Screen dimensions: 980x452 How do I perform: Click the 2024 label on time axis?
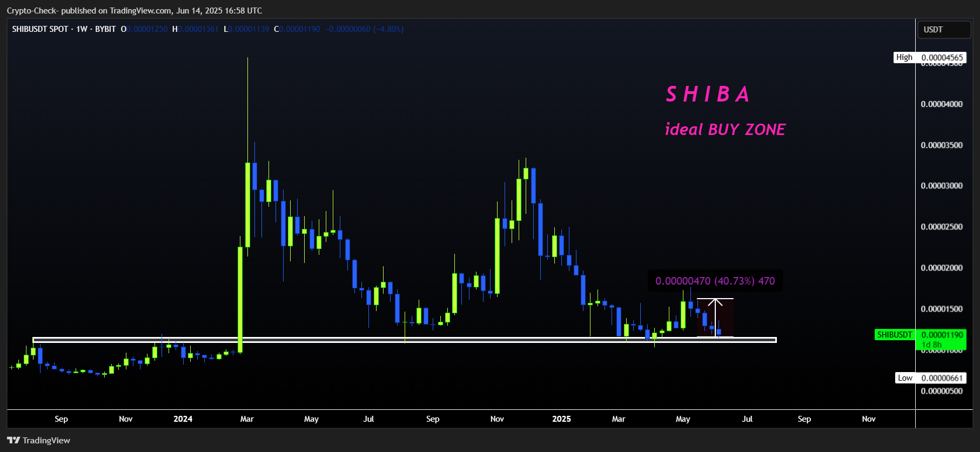coord(183,419)
